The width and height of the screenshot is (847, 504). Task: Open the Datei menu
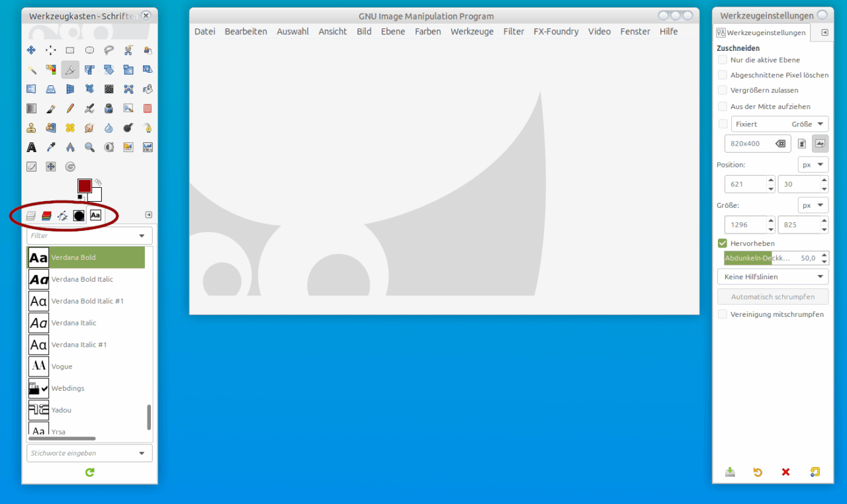205,31
